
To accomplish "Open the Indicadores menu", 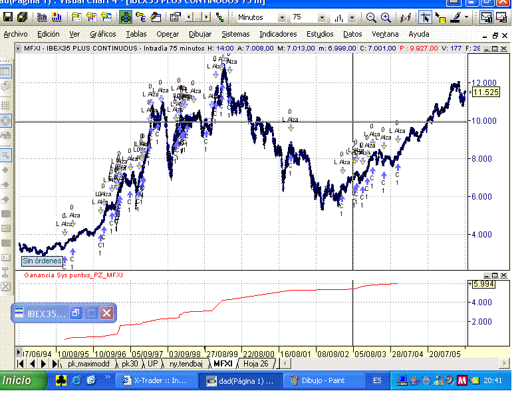I will click(278, 35).
